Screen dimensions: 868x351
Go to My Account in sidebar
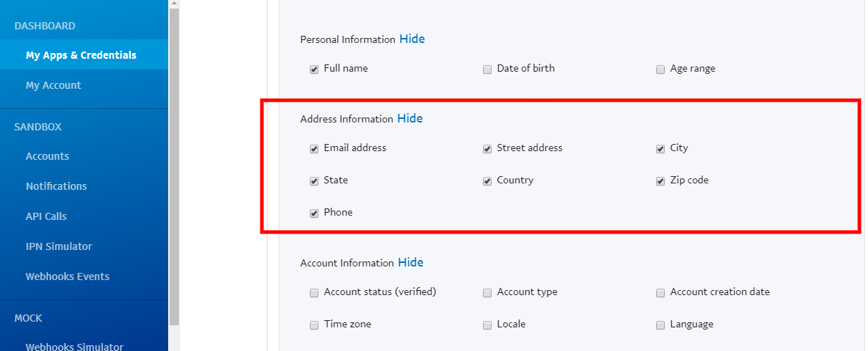click(x=53, y=85)
